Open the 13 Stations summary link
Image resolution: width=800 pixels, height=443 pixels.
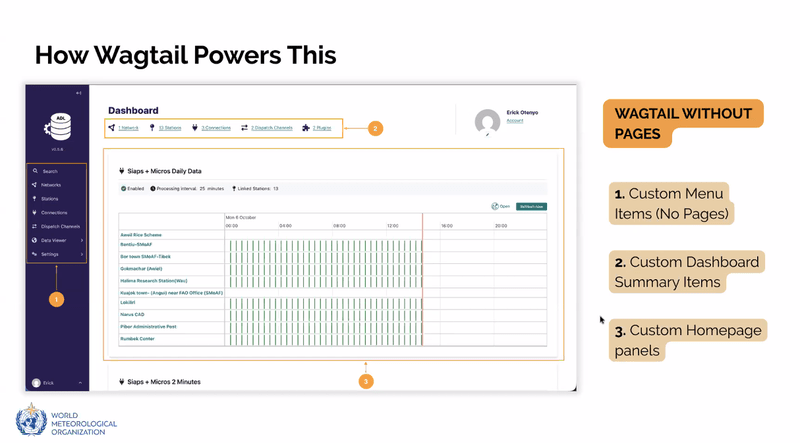click(168, 128)
